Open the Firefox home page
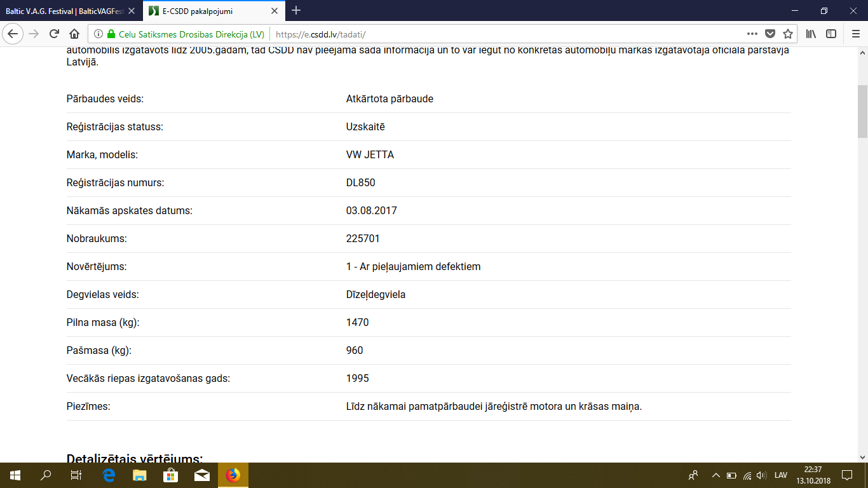This screenshot has height=488, width=868. (74, 34)
